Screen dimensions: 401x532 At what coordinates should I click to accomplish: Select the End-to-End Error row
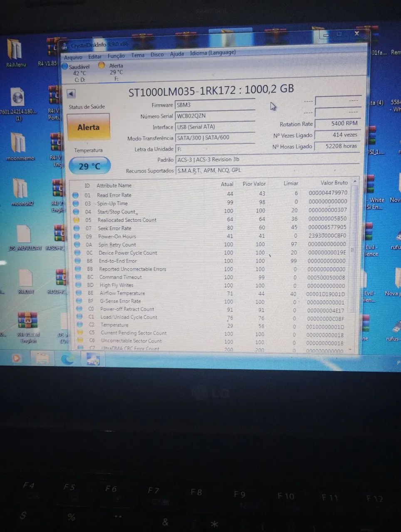point(211,261)
